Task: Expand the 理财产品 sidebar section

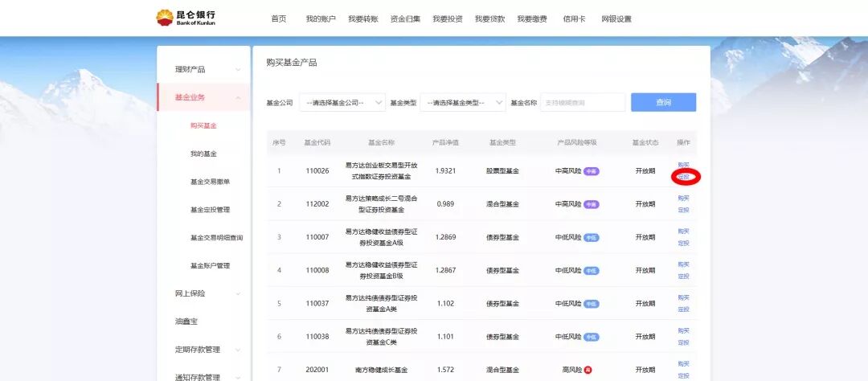Action: tap(203, 69)
